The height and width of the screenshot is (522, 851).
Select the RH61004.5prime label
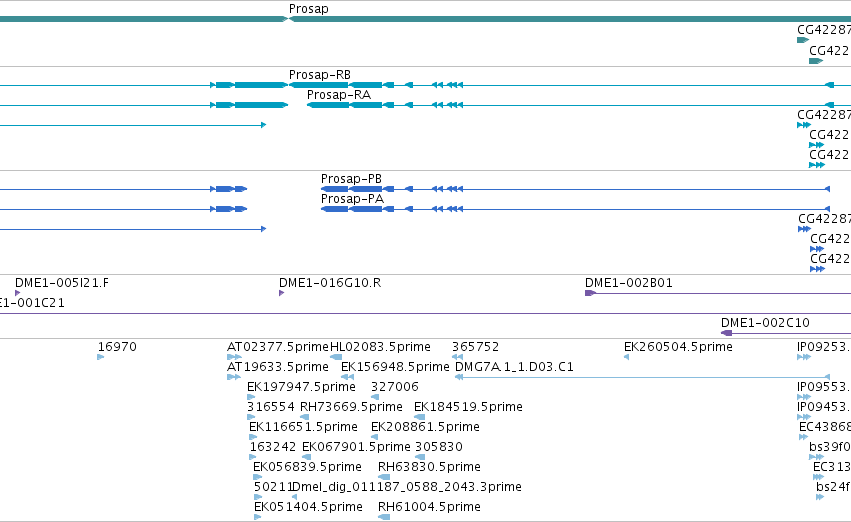pyautogui.click(x=429, y=507)
